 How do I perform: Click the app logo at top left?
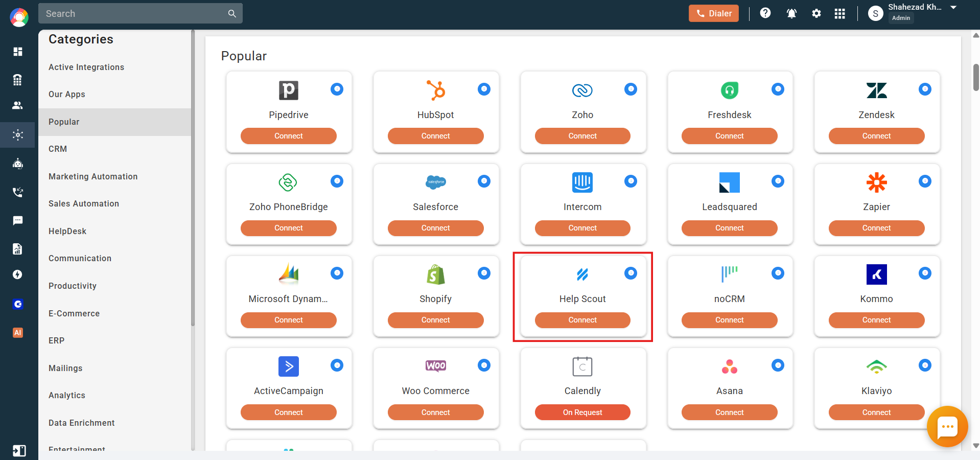click(19, 17)
